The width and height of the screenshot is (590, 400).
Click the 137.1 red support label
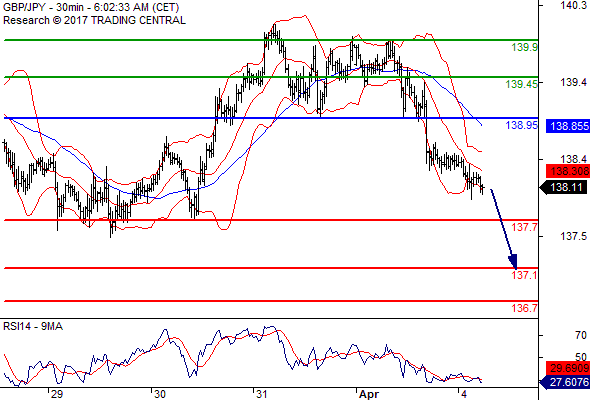[525, 275]
